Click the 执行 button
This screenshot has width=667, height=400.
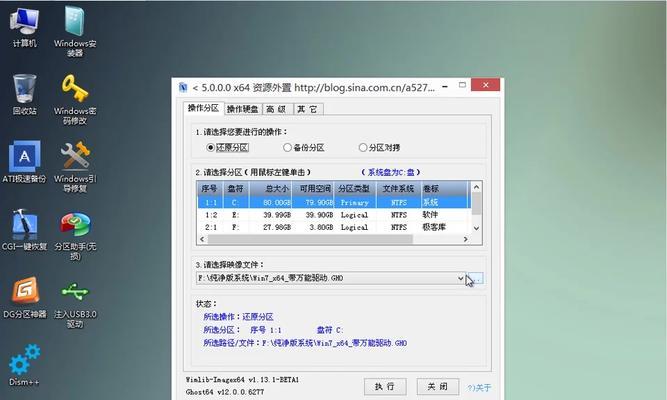click(x=385, y=386)
